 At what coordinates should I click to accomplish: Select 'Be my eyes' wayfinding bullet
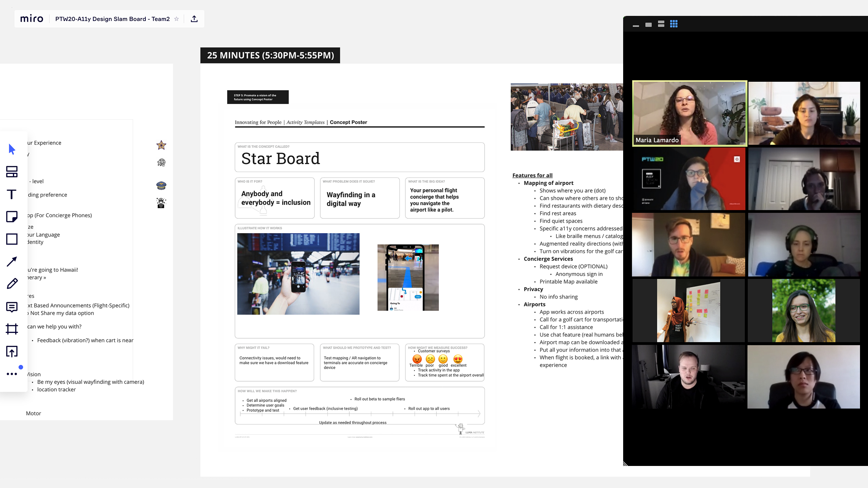90,382
